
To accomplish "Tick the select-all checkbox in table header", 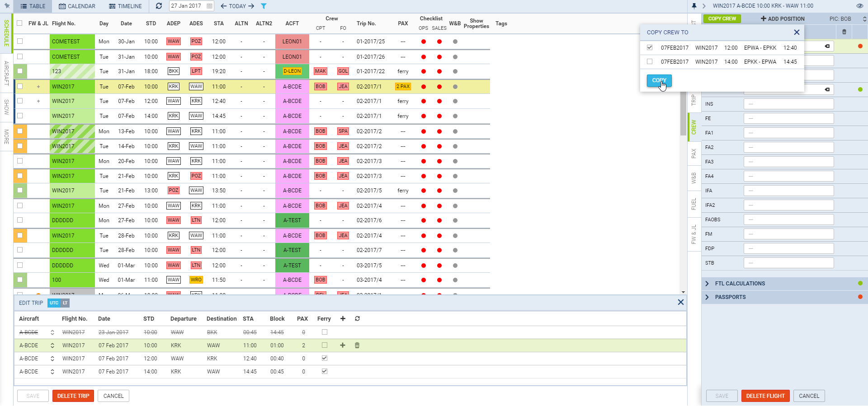I will [x=19, y=23].
